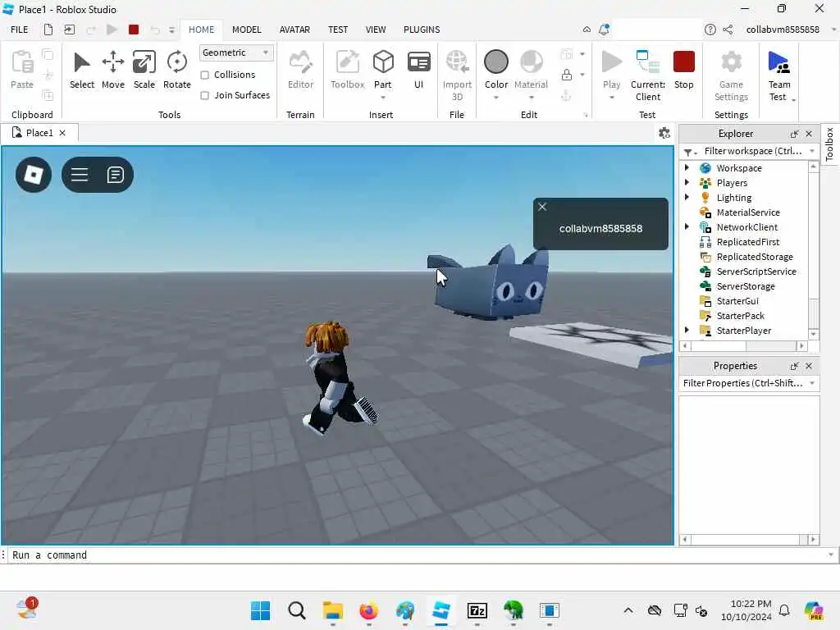Expand the Workspace tree node
Viewport: 840px width, 630px height.
pos(687,167)
